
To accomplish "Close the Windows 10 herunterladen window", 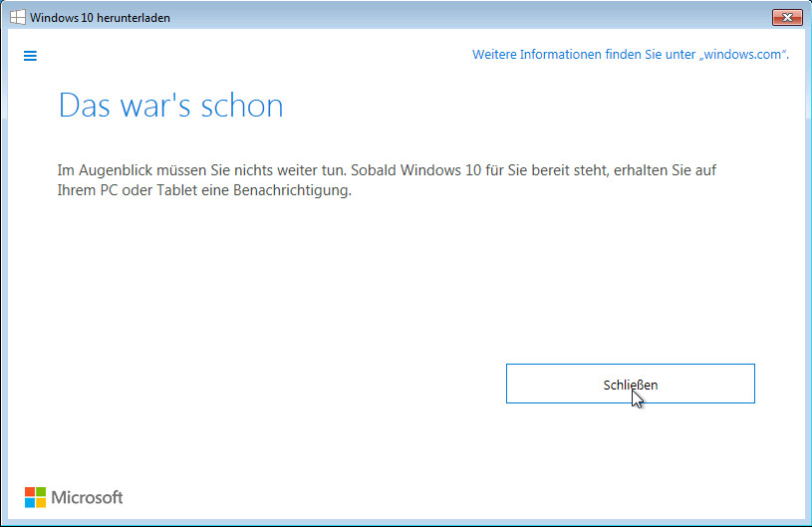I will tap(787, 17).
